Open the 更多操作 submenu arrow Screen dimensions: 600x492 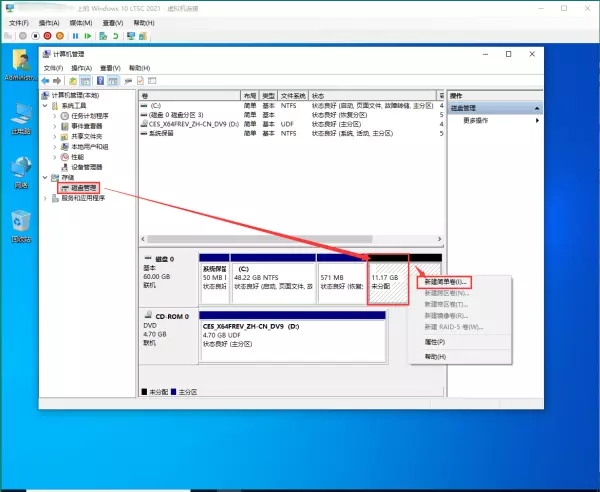click(x=537, y=121)
